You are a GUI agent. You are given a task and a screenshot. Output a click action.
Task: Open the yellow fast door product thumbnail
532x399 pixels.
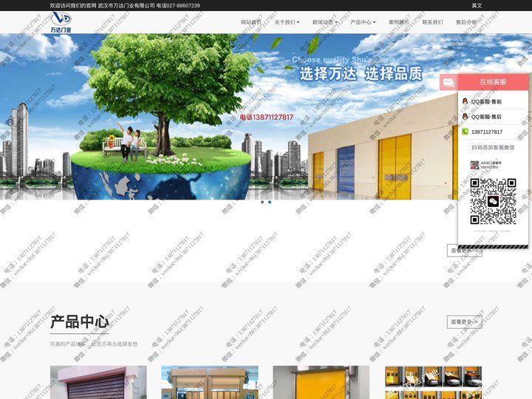[x=321, y=383]
